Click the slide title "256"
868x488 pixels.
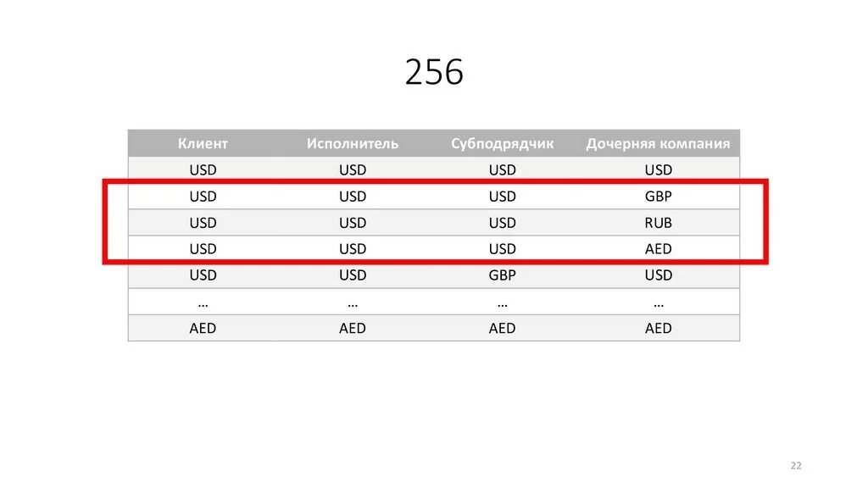tap(434, 73)
